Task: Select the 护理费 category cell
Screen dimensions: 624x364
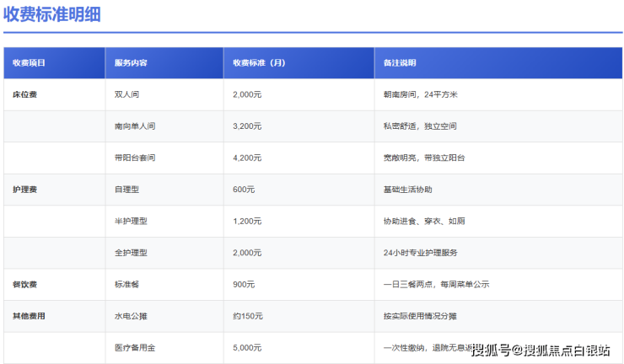Action: click(x=24, y=190)
